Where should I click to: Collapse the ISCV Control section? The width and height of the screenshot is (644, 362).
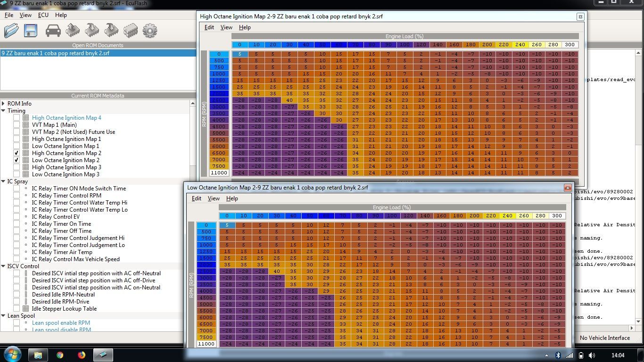[3, 266]
